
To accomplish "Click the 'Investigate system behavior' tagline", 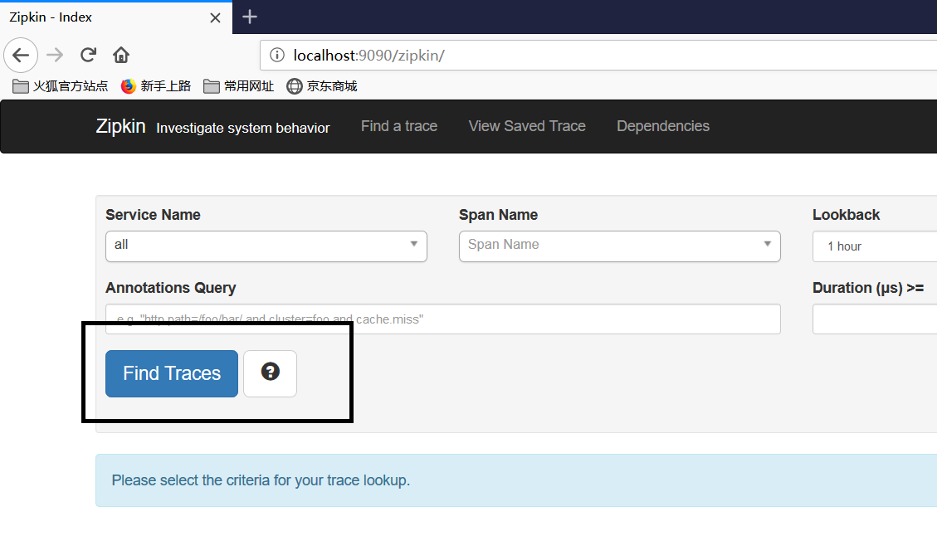I will click(242, 128).
